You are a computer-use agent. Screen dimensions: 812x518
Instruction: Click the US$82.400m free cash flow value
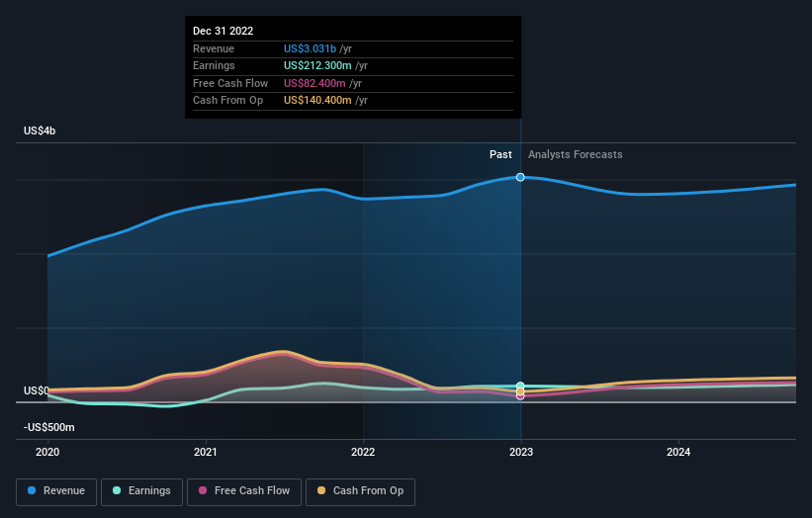point(315,83)
